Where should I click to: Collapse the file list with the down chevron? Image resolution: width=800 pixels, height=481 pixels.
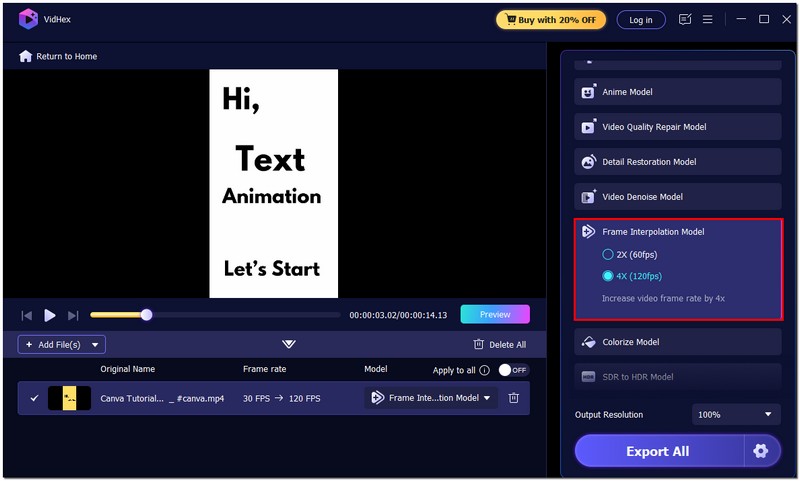tap(289, 344)
